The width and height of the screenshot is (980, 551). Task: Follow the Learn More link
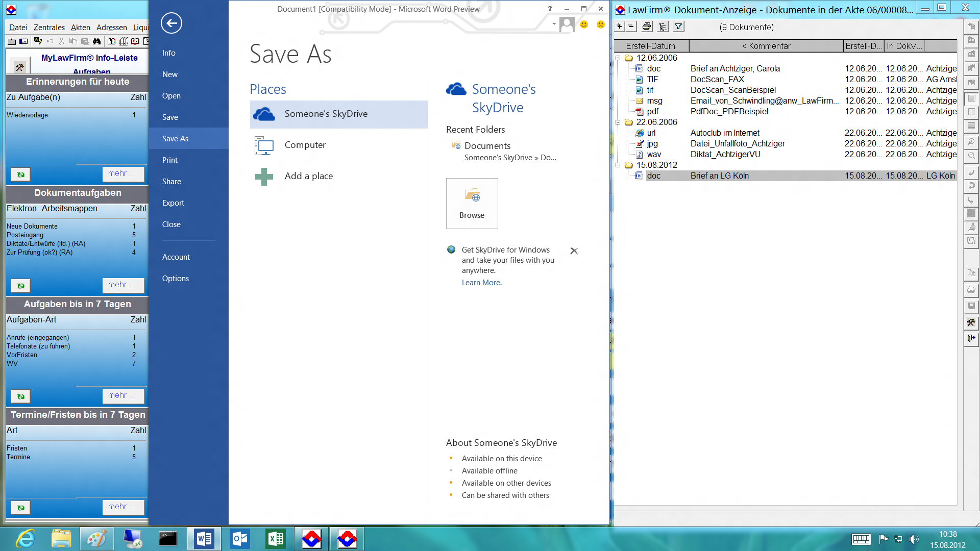(481, 283)
